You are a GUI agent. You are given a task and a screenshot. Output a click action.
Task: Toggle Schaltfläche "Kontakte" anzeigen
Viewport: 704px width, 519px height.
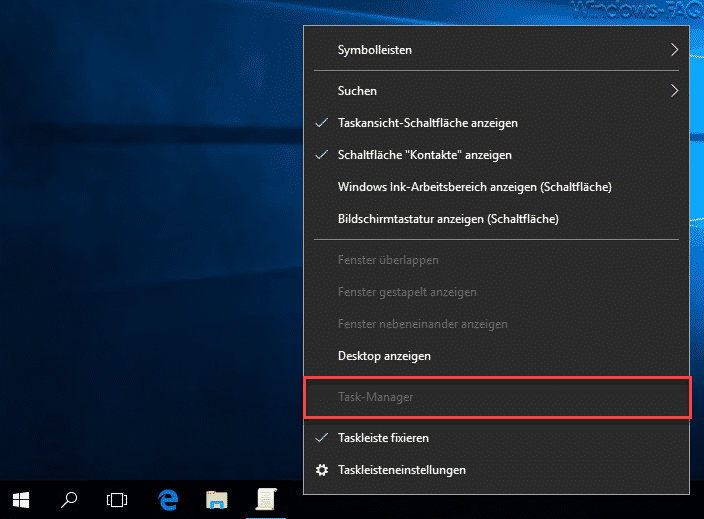(496, 155)
